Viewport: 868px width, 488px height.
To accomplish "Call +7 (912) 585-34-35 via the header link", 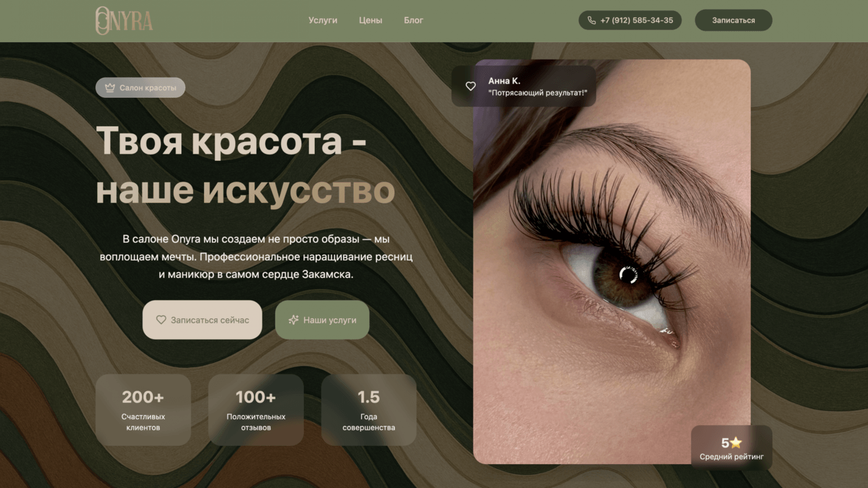I will click(630, 20).
